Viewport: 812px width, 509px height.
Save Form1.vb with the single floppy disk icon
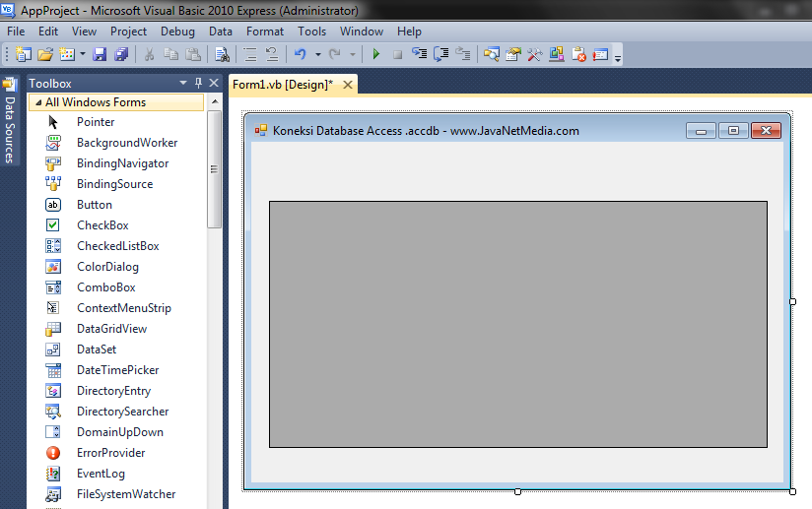click(100, 54)
